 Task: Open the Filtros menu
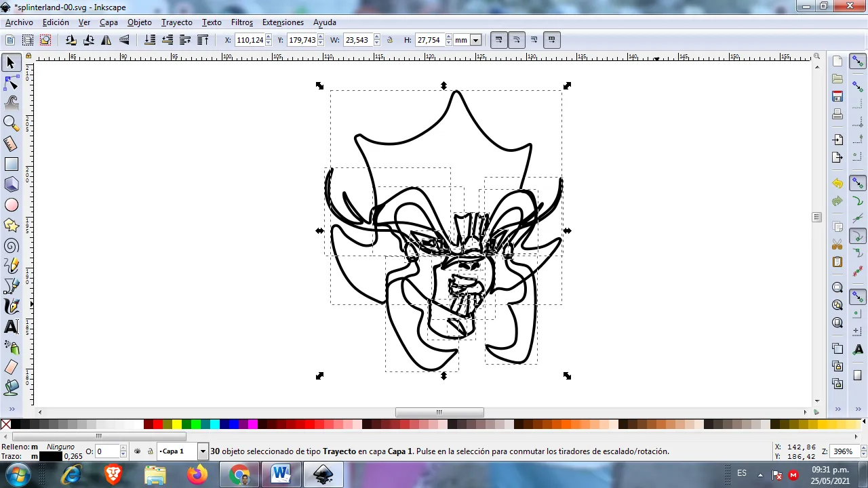pyautogui.click(x=242, y=22)
